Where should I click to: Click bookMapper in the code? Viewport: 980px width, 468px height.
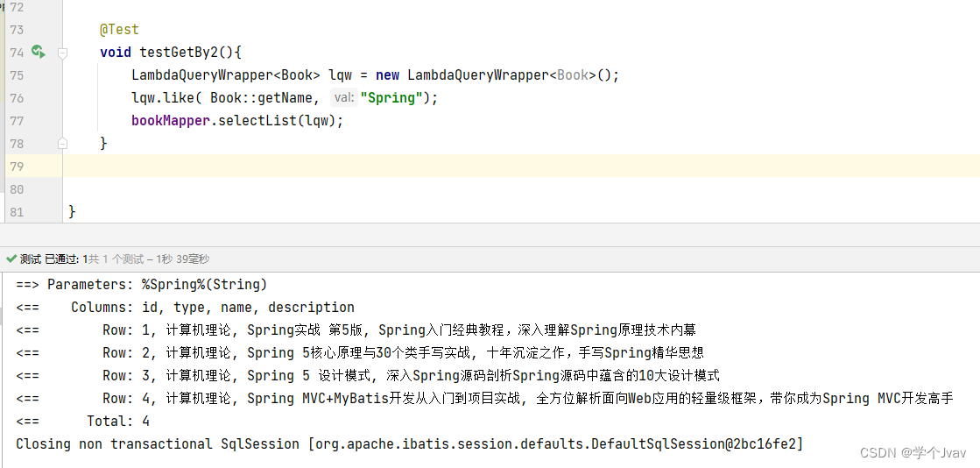pyautogui.click(x=172, y=121)
